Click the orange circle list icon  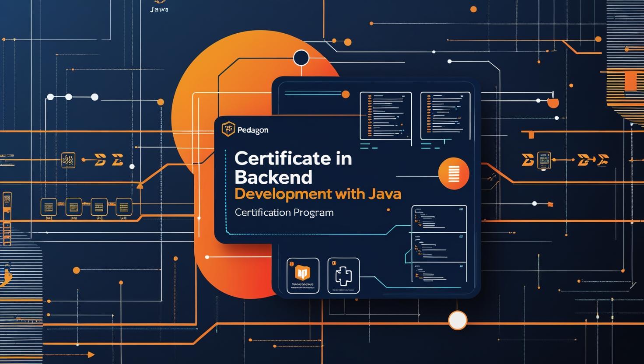454,174
